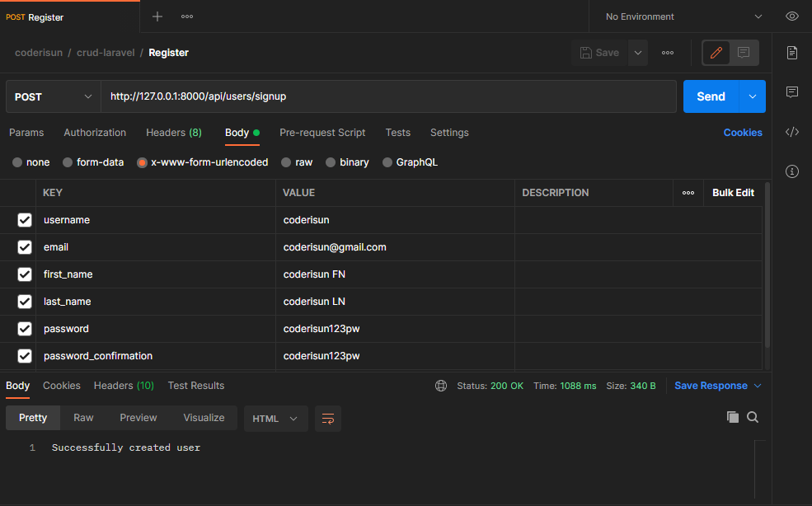Viewport: 812px width, 506px height.
Task: Edit the username value coderisun
Action: (x=306, y=220)
